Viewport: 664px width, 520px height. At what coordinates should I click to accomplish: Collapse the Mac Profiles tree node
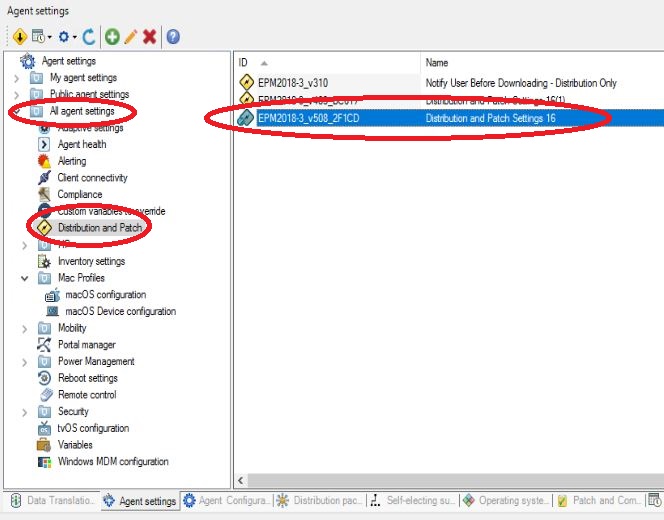[x=26, y=278]
